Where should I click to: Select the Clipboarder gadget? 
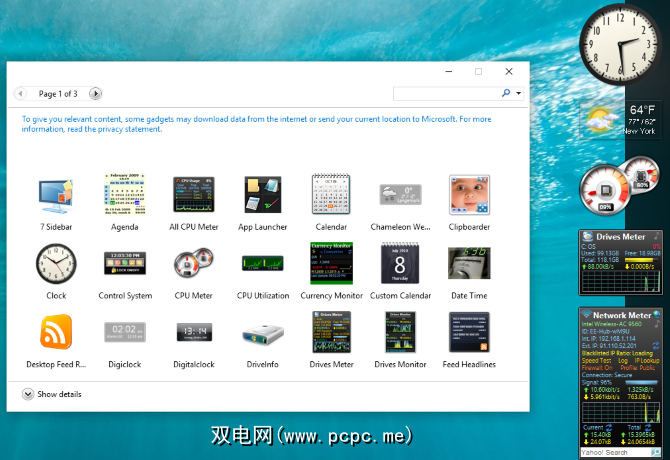pos(469,195)
